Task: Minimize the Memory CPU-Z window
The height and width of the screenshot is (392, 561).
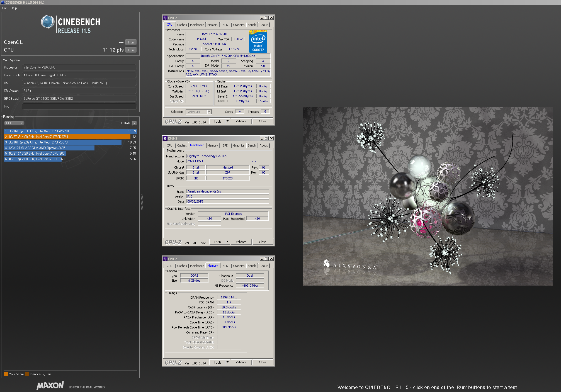Action: pos(262,259)
